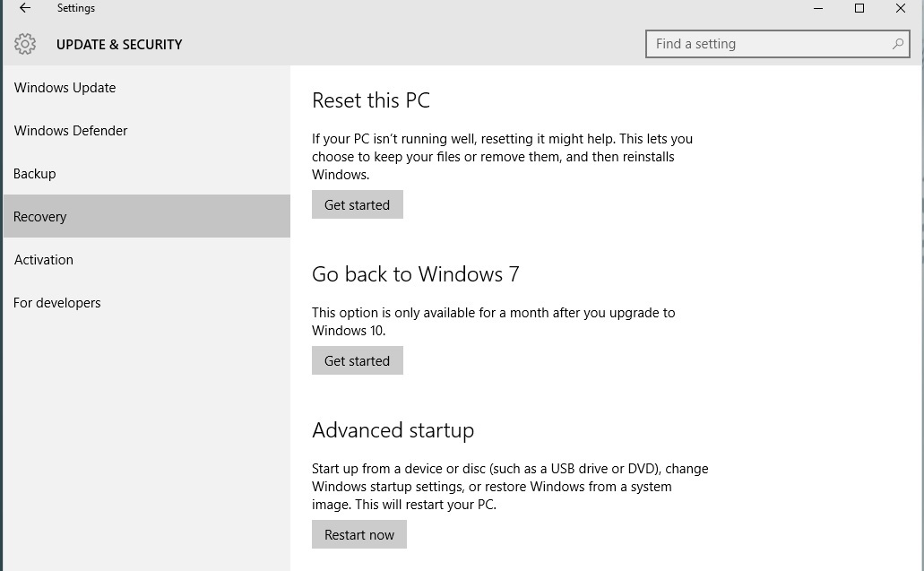924x571 pixels.
Task: Go to the Backup settings page
Action: 35,174
